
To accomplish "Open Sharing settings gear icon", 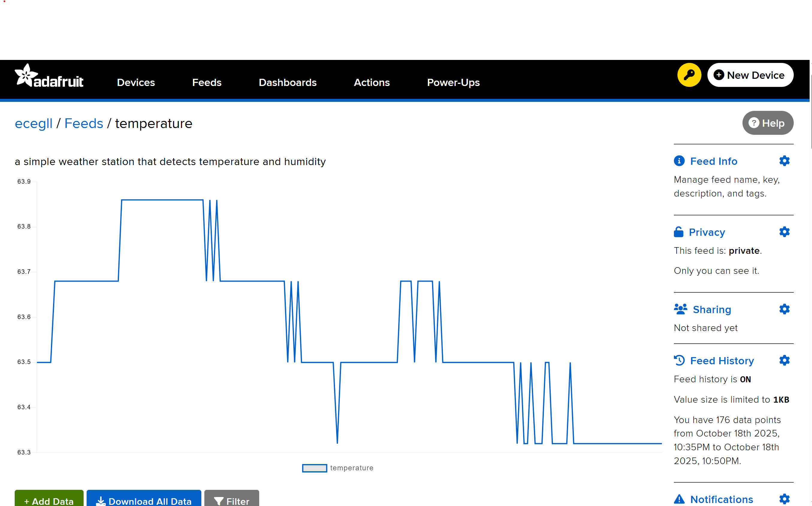I will pyautogui.click(x=784, y=309).
